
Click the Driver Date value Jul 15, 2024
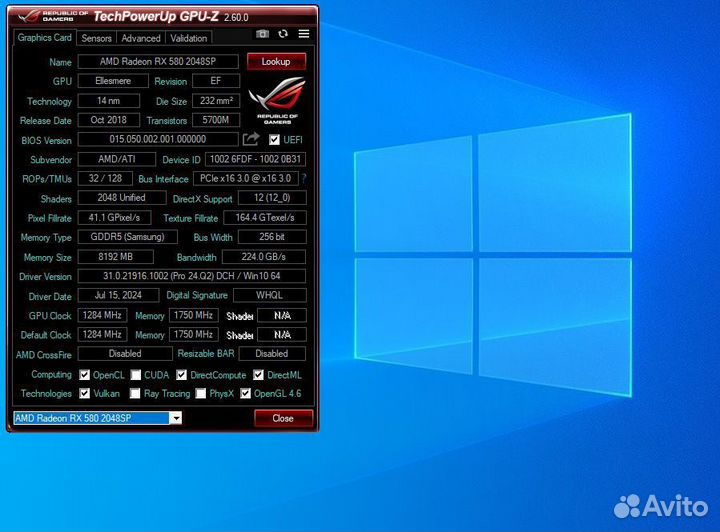point(118,295)
